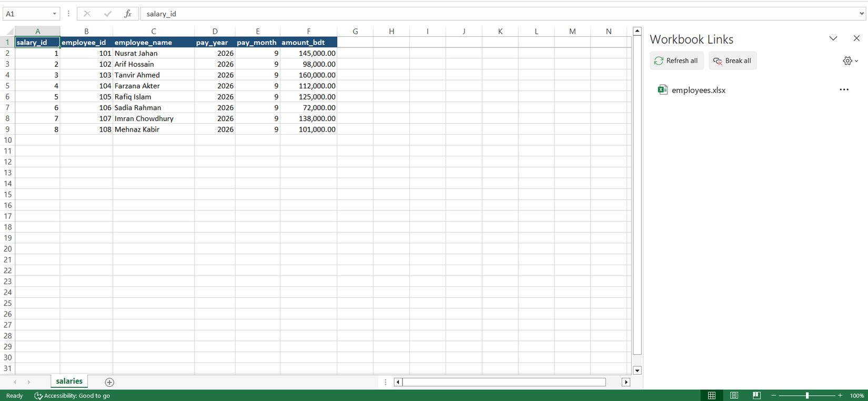Click the previous sheet navigation arrow
The height and width of the screenshot is (401, 868).
point(15,382)
